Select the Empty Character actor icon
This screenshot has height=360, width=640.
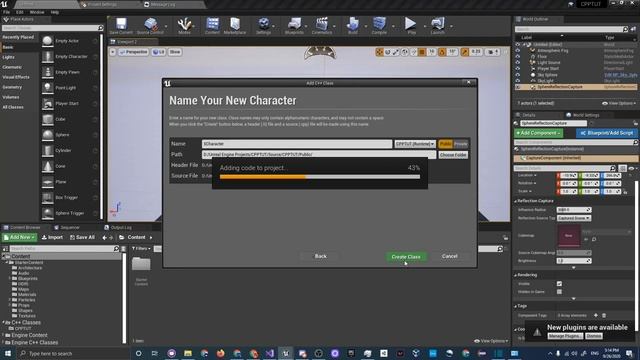48,57
